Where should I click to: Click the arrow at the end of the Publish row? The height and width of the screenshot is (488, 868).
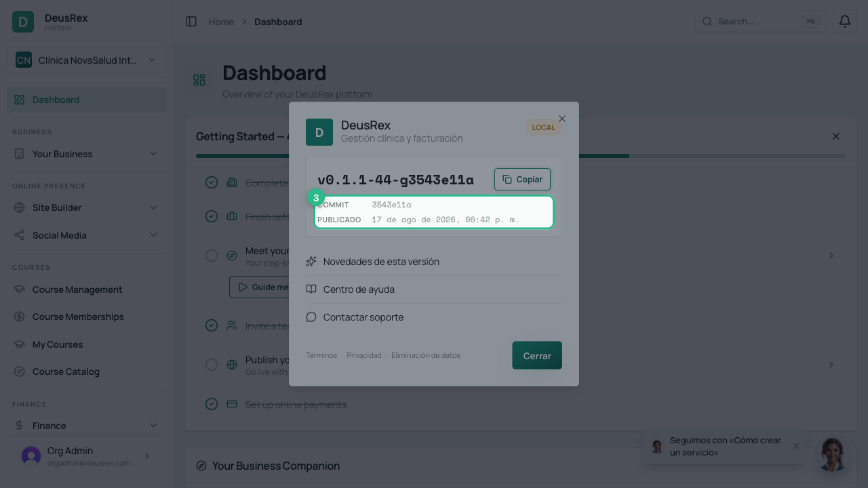click(831, 365)
